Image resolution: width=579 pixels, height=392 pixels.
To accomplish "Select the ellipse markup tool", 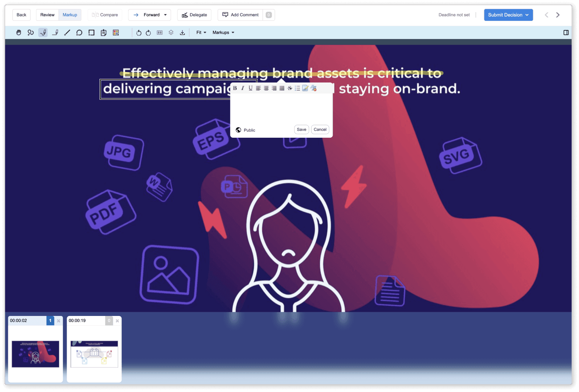I will pos(79,33).
